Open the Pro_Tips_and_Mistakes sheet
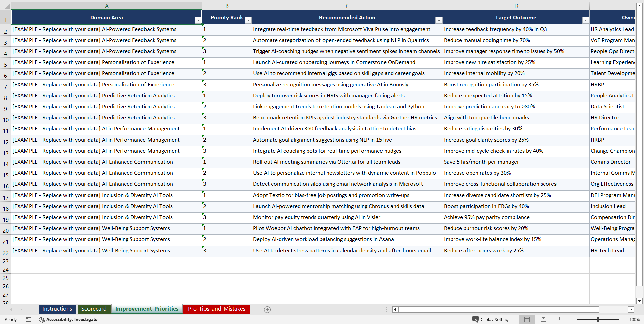 point(217,309)
